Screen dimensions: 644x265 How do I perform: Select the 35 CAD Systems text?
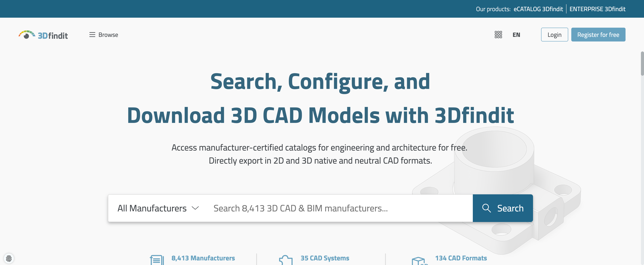point(325,258)
